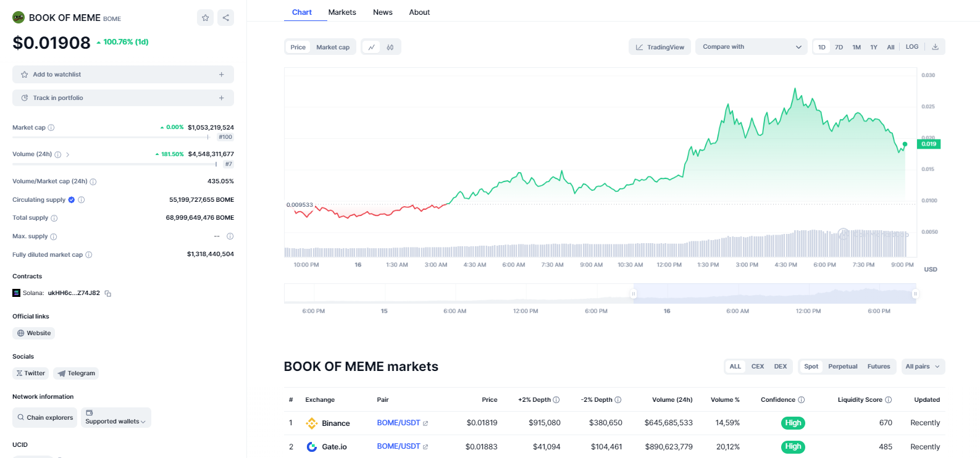Switch to candlestick chart icon

click(390, 47)
